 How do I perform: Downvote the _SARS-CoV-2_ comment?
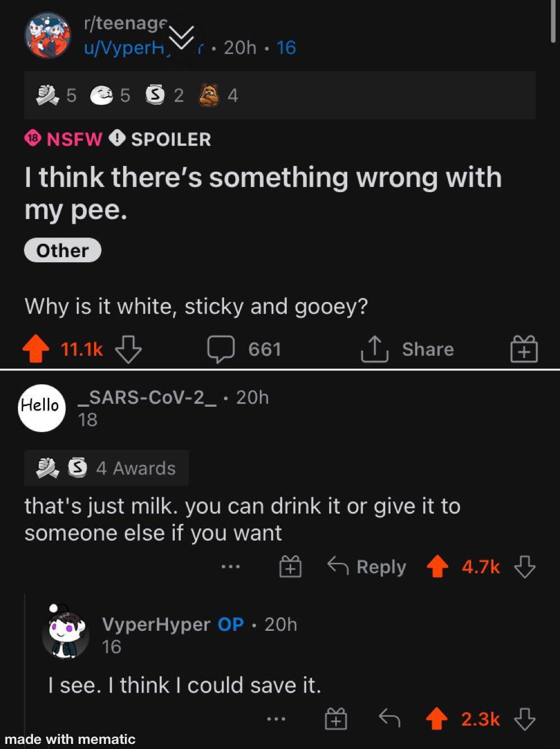[525, 567]
